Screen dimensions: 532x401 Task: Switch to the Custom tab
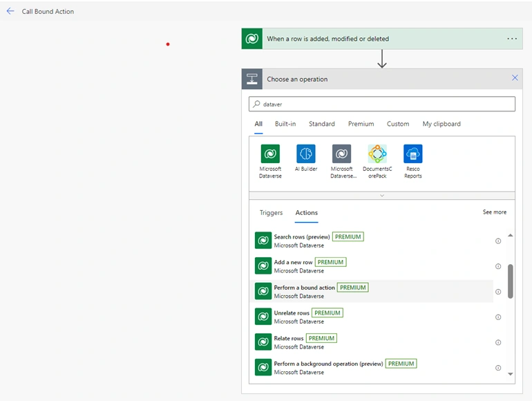398,124
